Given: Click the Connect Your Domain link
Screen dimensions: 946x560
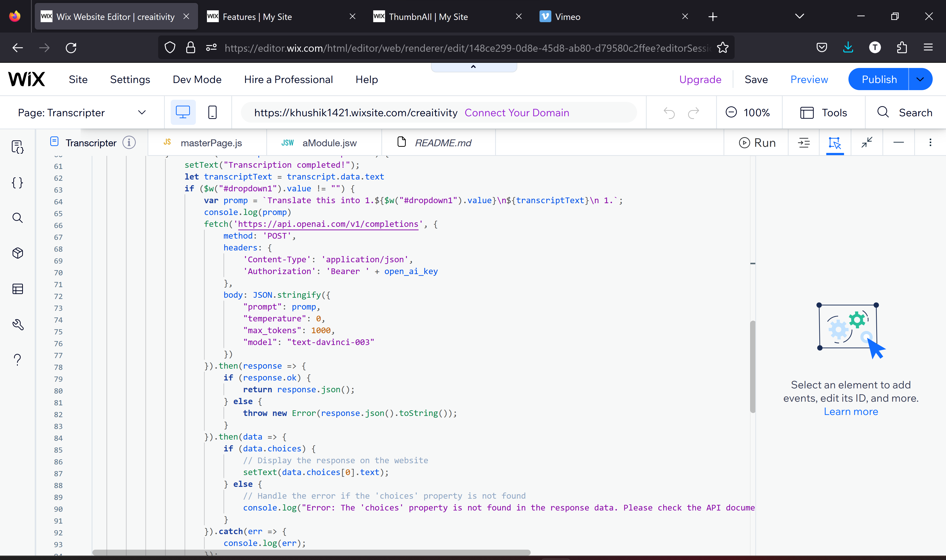Looking at the screenshot, I should point(516,113).
